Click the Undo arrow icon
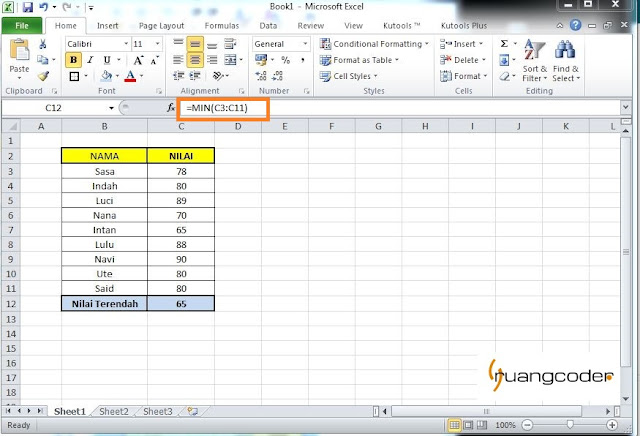 [44, 7]
